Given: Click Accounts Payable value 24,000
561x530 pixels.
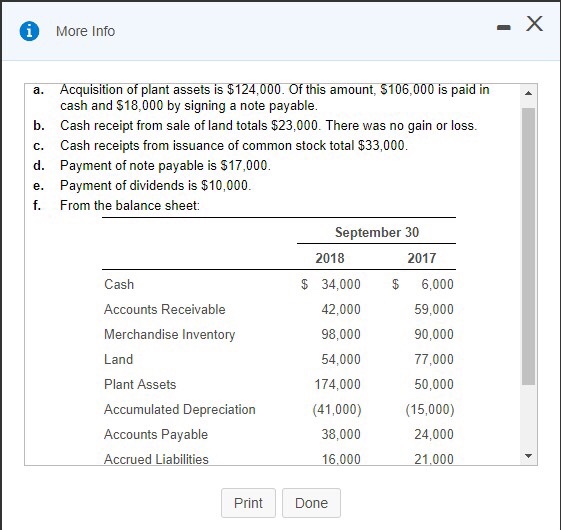Looking at the screenshot, I should pos(434,434).
